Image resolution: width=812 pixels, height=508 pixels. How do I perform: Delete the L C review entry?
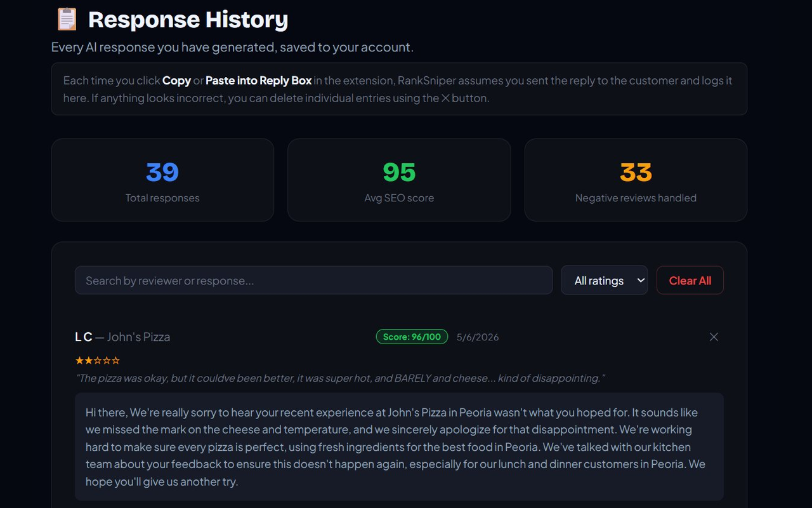[x=714, y=337]
